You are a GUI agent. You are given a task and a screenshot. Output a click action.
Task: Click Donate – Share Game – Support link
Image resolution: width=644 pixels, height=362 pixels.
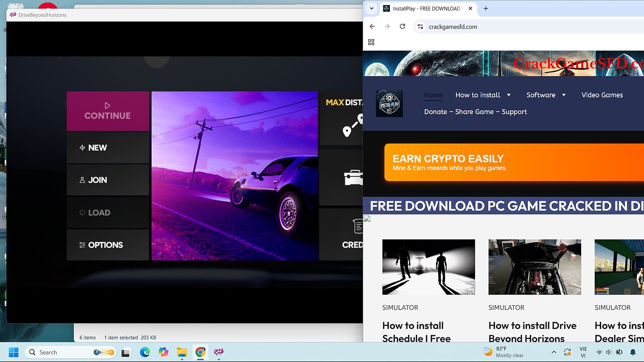(x=475, y=112)
